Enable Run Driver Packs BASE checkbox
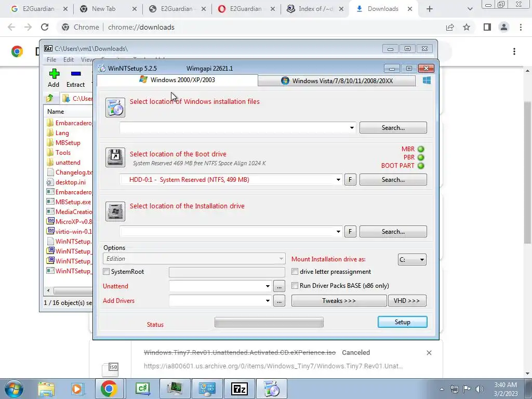Screen dimensions: 532x399 pos(295,286)
